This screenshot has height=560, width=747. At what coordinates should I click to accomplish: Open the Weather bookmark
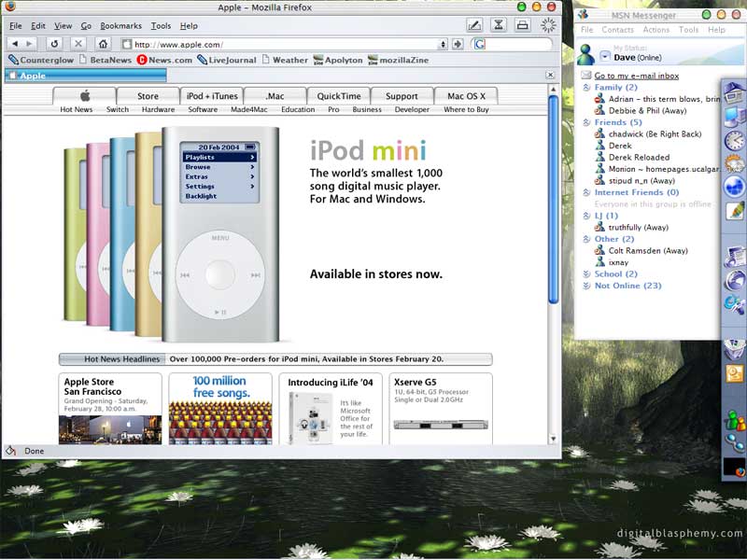pyautogui.click(x=285, y=60)
